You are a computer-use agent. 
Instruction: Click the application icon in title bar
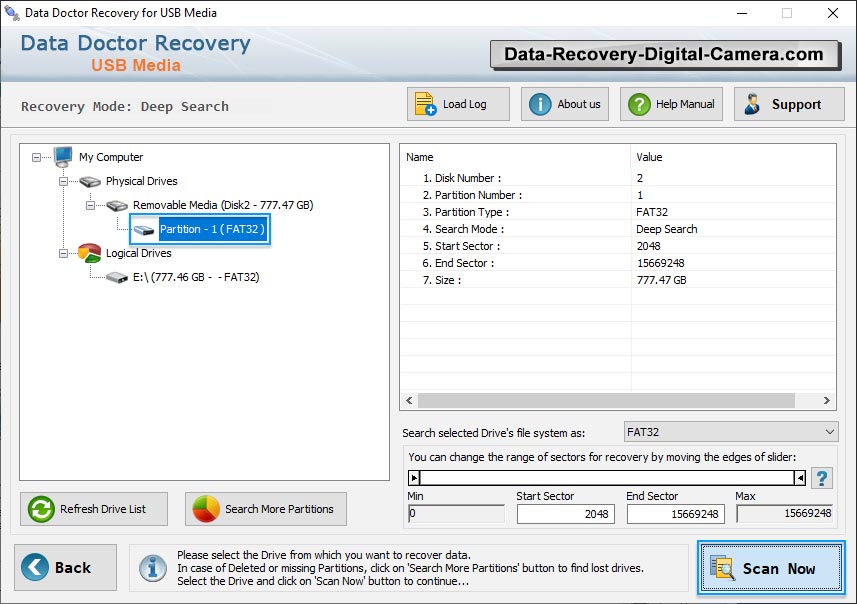[x=11, y=12]
